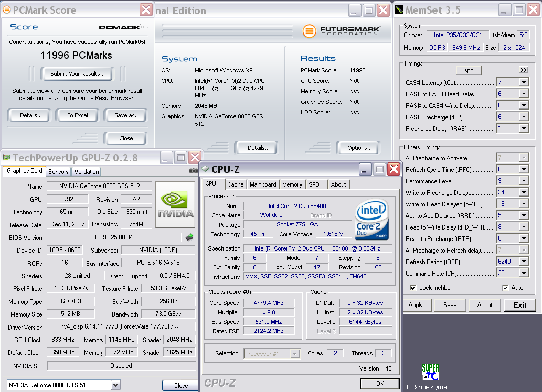Click Close in the PCMark Score window

126,138
